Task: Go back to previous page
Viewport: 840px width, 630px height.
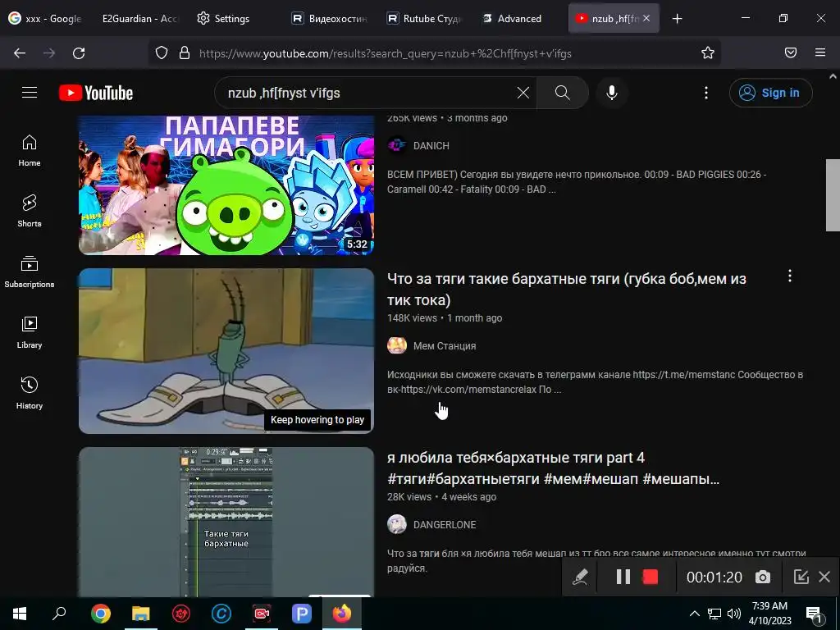Action: pyautogui.click(x=20, y=53)
